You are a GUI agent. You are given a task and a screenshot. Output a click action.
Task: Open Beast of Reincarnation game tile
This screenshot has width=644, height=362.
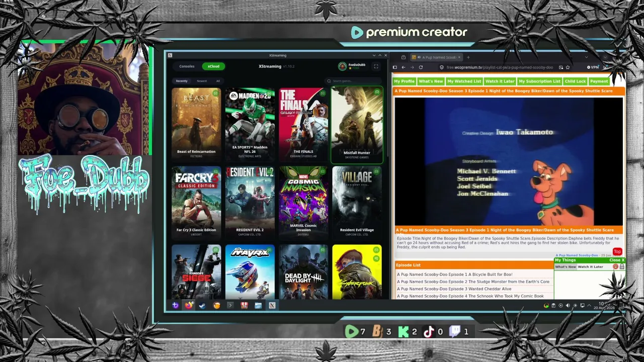(196, 124)
